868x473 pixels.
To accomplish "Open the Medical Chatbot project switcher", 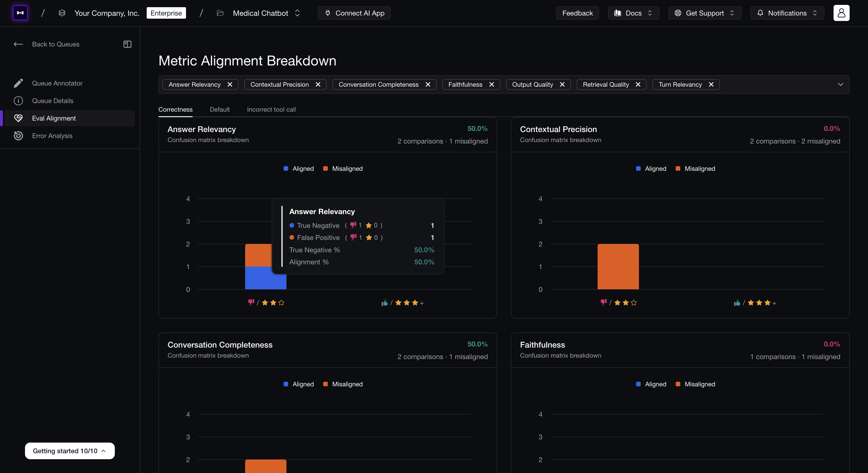I will pyautogui.click(x=266, y=13).
